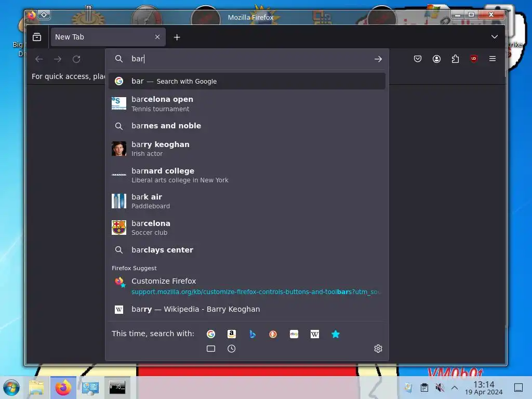Open 'barry — Wikipedia - Barry Keoghan' result
Image resolution: width=532 pixels, height=399 pixels.
(247, 310)
